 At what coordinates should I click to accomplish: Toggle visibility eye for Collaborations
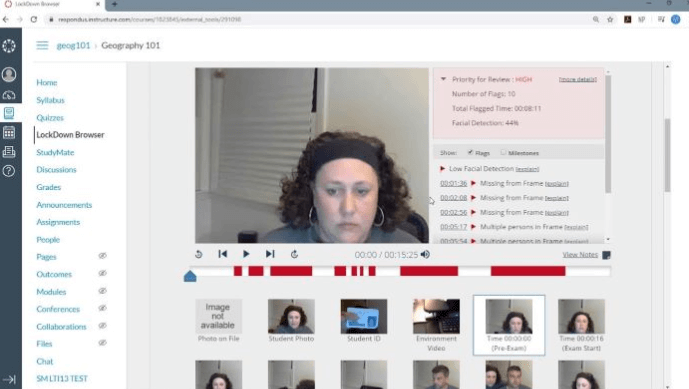pos(102,326)
